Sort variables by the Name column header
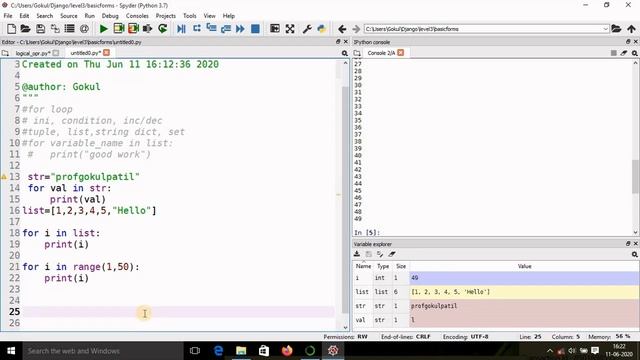The image size is (640, 360). coord(363,266)
